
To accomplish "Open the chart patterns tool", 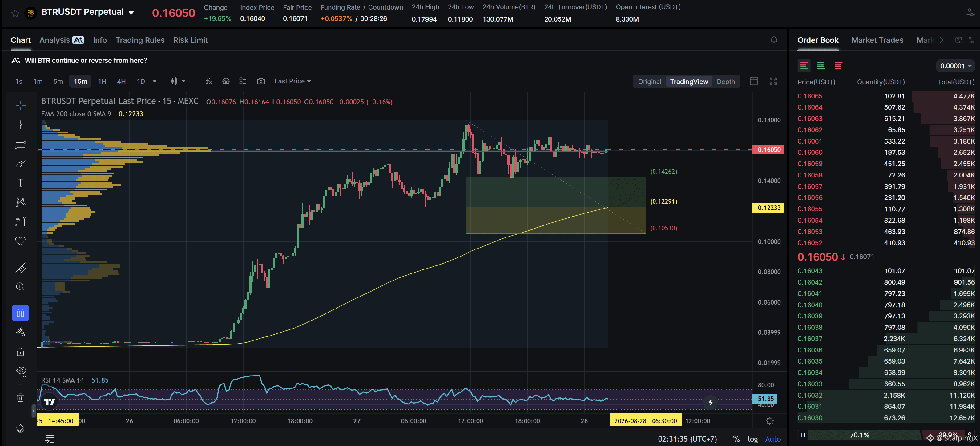I will [x=21, y=202].
